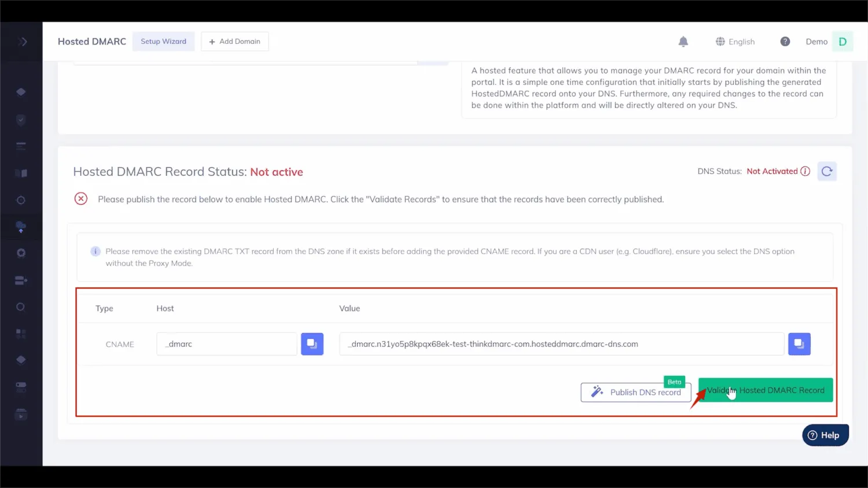
Task: Open the horizontal lines sidebar icon
Action: click(21, 146)
